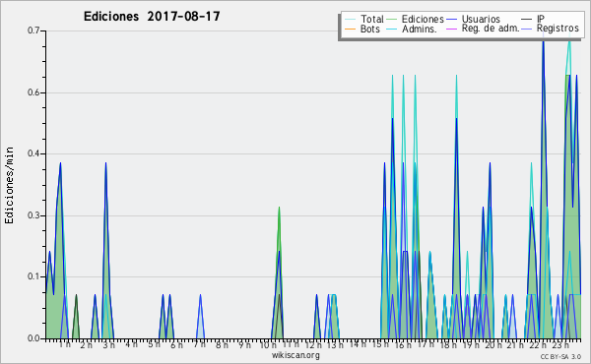
Task: Click the 7 h x-axis label
Action: point(199,344)
